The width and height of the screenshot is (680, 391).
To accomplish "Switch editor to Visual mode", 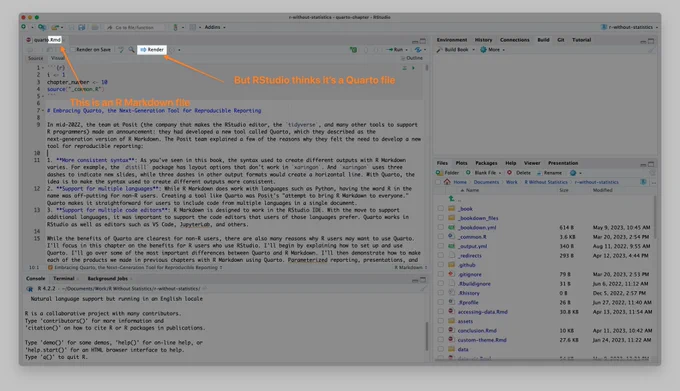I will pyautogui.click(x=58, y=58).
